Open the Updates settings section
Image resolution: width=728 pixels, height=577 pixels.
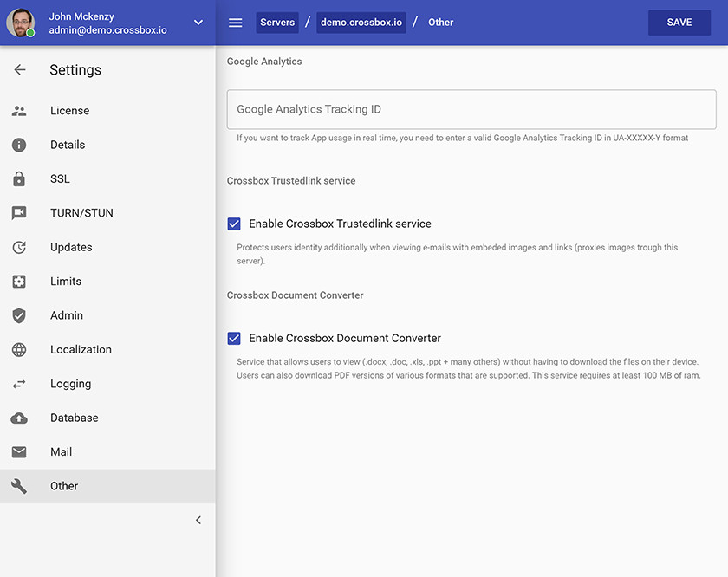coord(107,248)
